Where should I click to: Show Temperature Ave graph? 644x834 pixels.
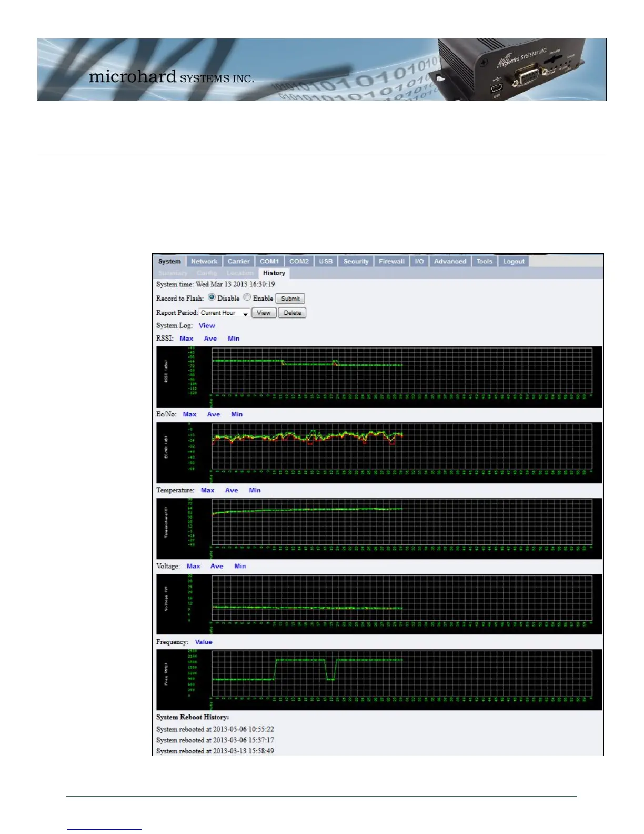pyautogui.click(x=232, y=490)
